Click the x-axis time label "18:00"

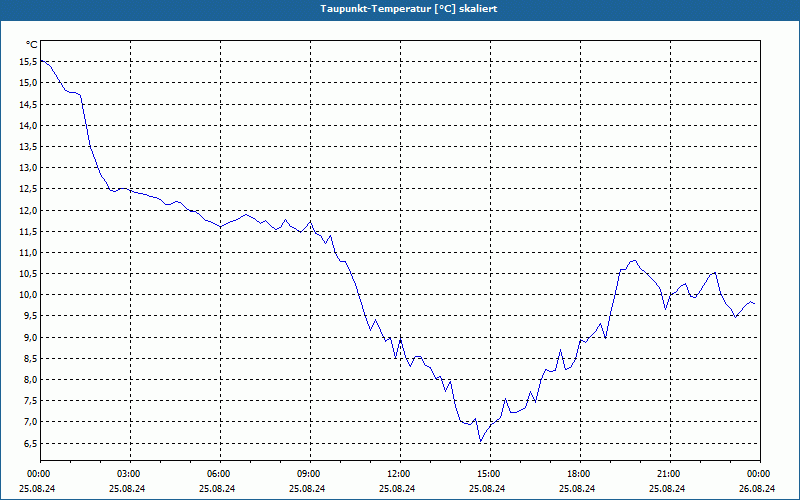[578, 474]
